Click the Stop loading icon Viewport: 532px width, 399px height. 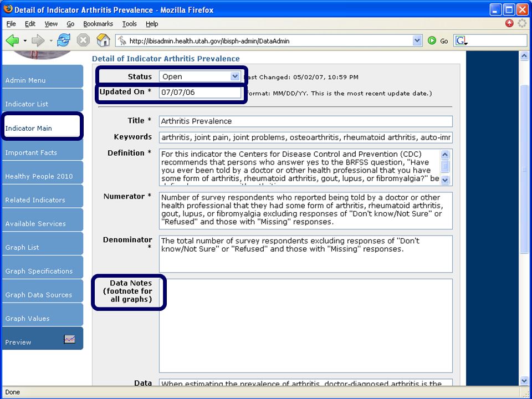click(83, 40)
